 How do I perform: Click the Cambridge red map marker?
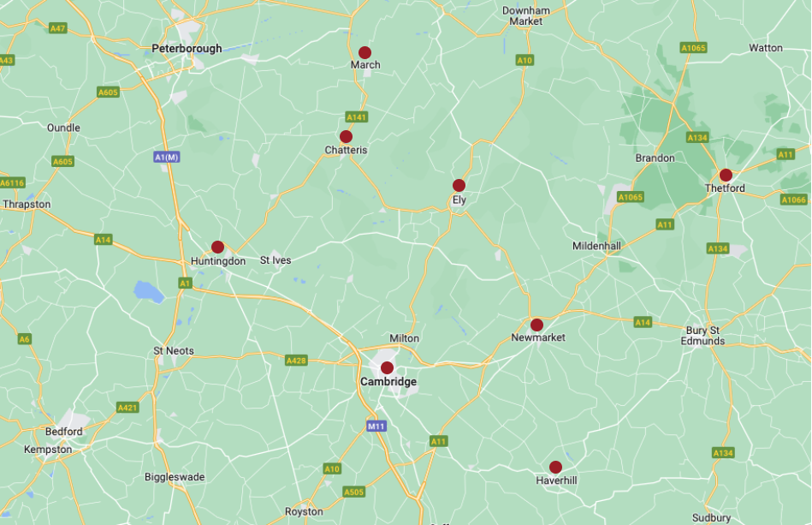pos(387,368)
